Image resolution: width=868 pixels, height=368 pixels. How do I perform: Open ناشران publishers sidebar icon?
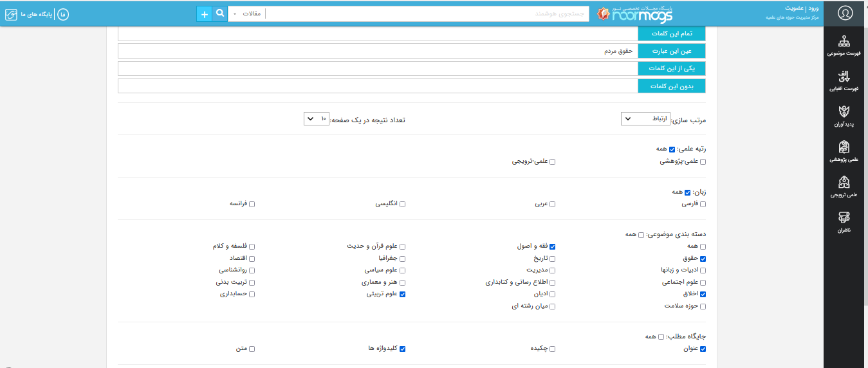click(845, 219)
